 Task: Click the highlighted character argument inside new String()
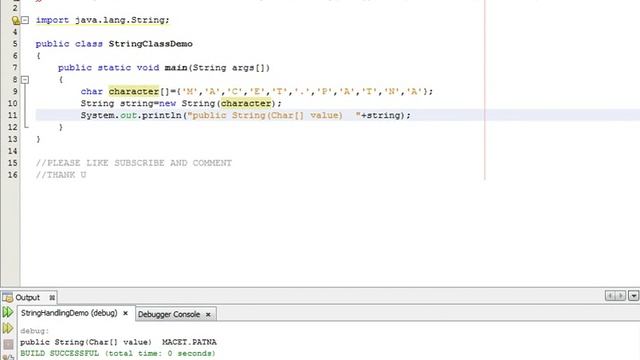246,103
